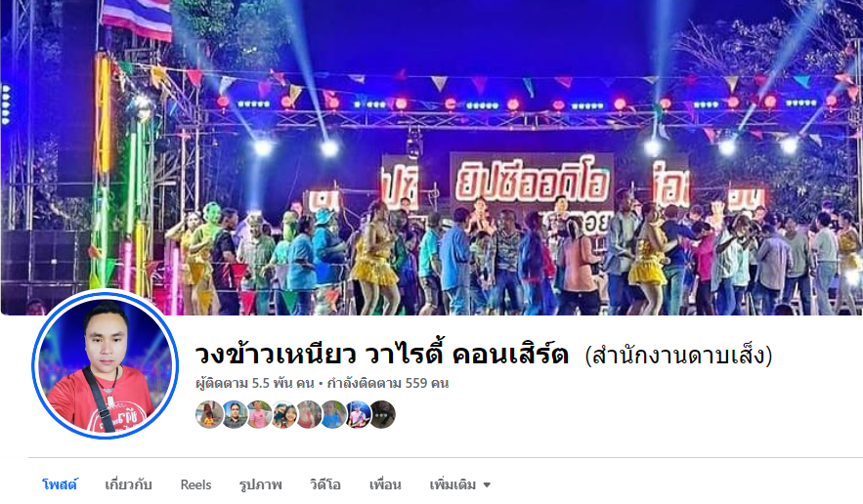Viewport: 863px width, 504px height.
Task: Click friend avatar showing two people selfie
Action: click(x=284, y=414)
